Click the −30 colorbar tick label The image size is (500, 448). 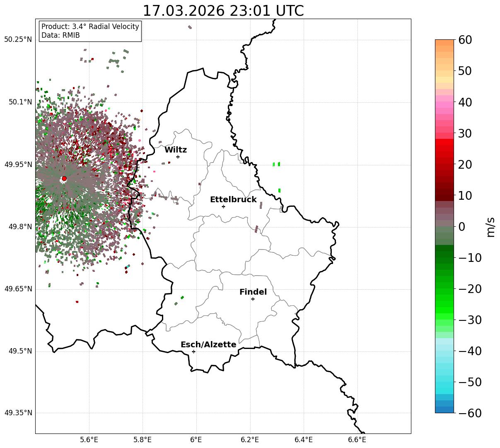470,320
